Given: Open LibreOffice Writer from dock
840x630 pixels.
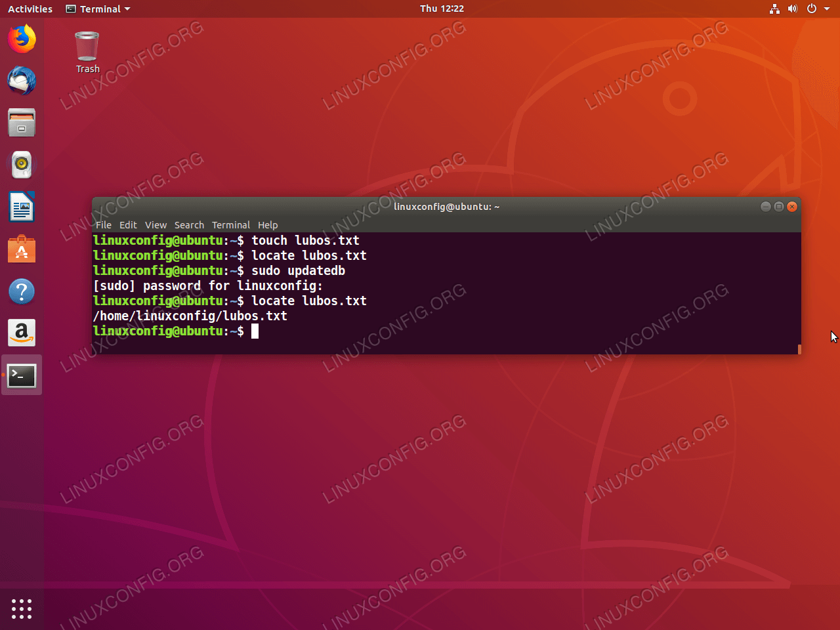Looking at the screenshot, I should 22,207.
